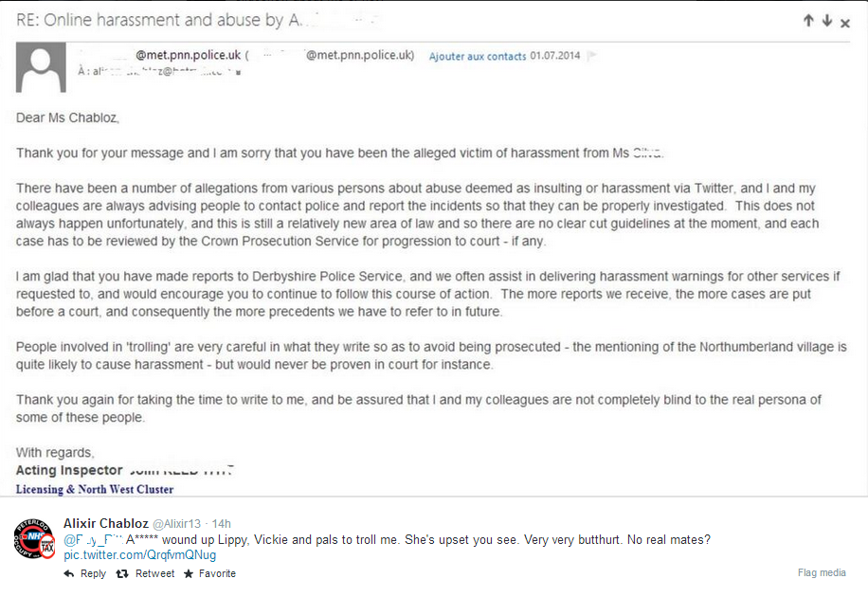The height and width of the screenshot is (597, 868).
Task: Click the sender's grey avatar placeholder
Action: tap(41, 67)
